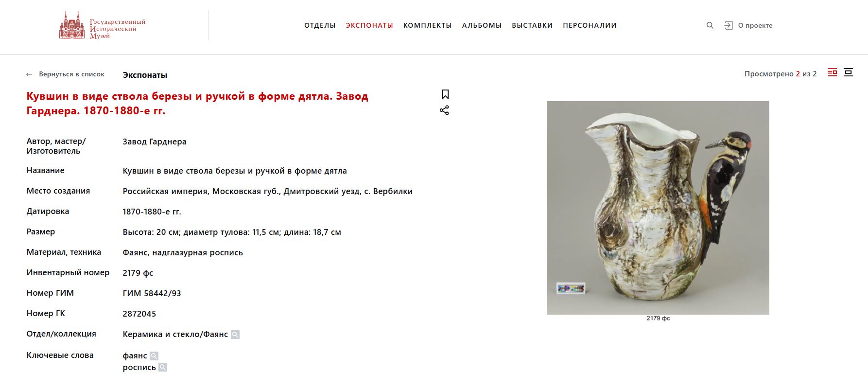Viewport: 868px width, 391px height.
Task: Open the search magnifier in header
Action: tap(710, 25)
